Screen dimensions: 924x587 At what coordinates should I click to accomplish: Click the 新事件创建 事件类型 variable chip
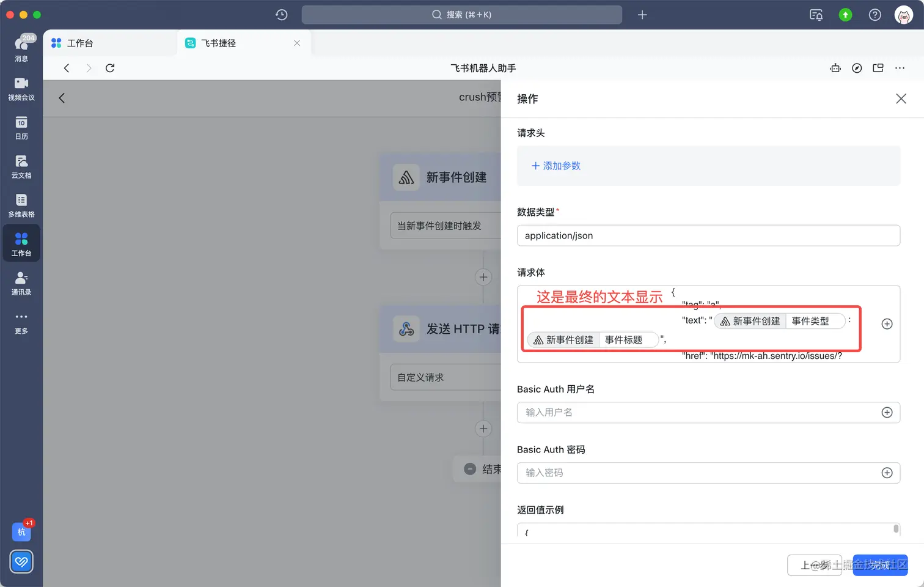click(x=780, y=321)
